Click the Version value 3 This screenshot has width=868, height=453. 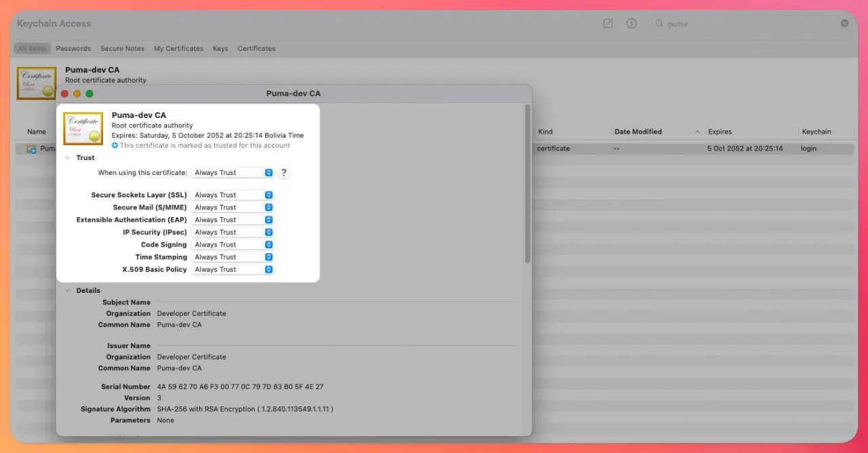click(x=159, y=398)
